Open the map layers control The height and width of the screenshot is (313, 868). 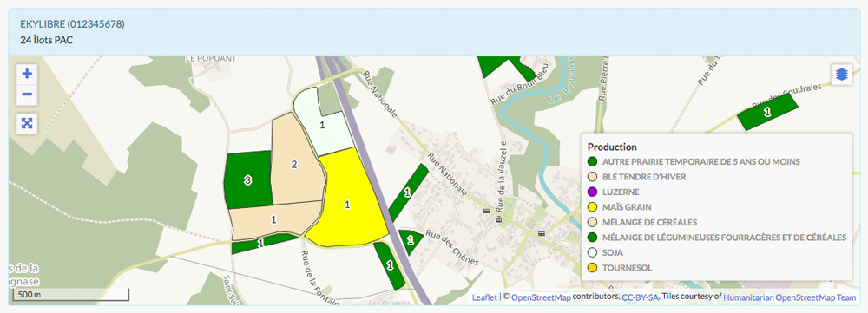coord(841,74)
